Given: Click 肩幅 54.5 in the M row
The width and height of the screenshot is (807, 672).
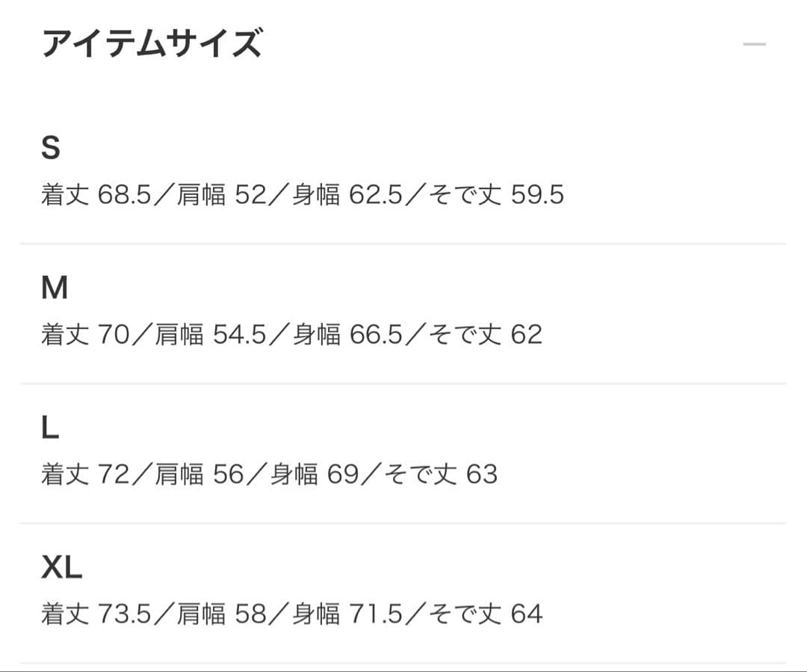Looking at the screenshot, I should (x=211, y=334).
